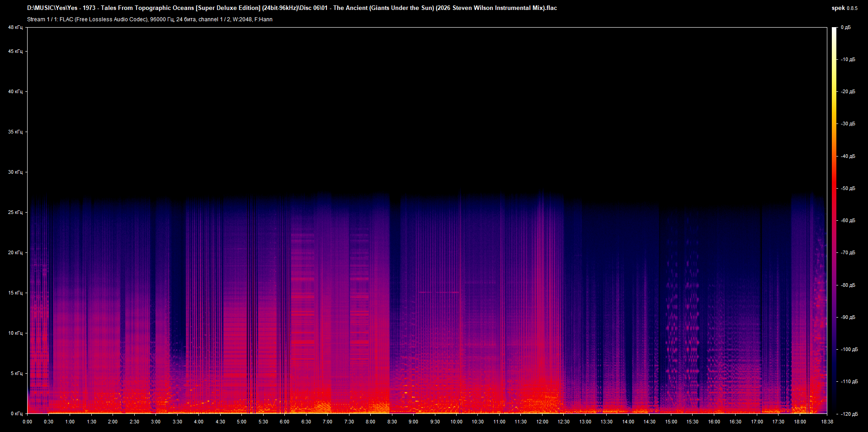Click the '-30 дБ' level label
868x432 pixels.
click(848, 124)
